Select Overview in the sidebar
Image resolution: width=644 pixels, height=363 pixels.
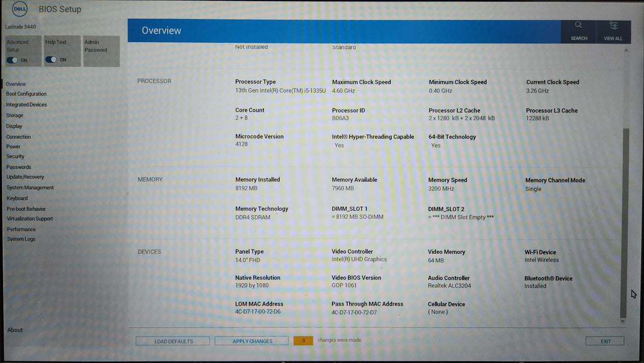tap(16, 84)
